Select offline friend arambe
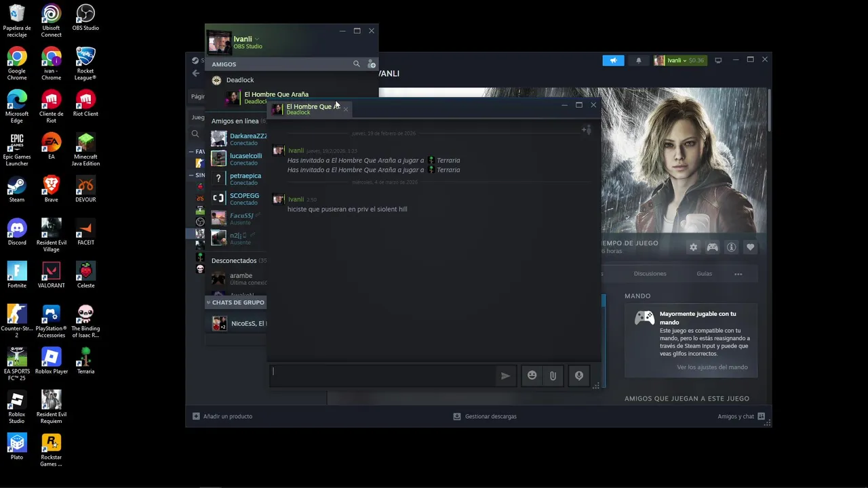 coord(239,279)
